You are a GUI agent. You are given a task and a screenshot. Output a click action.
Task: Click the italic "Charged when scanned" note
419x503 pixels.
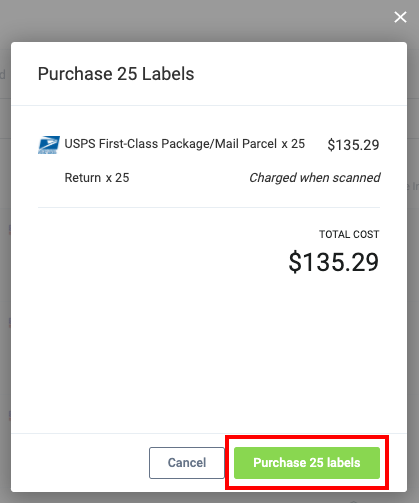pos(315,178)
